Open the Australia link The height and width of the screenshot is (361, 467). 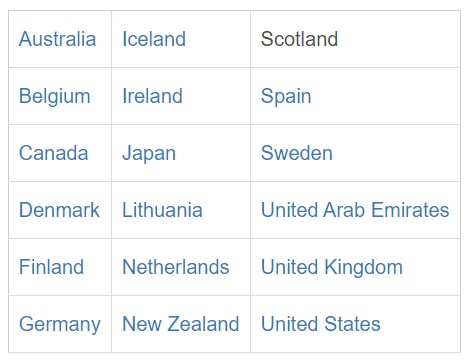pyautogui.click(x=57, y=39)
